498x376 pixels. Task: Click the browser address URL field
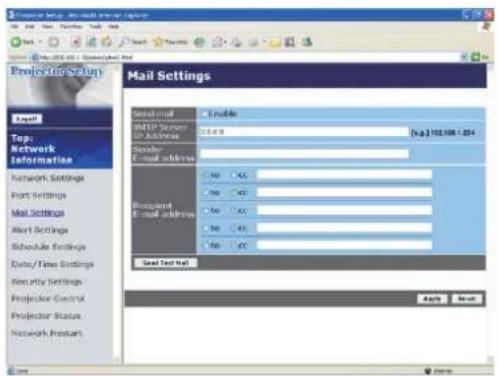click(245, 57)
